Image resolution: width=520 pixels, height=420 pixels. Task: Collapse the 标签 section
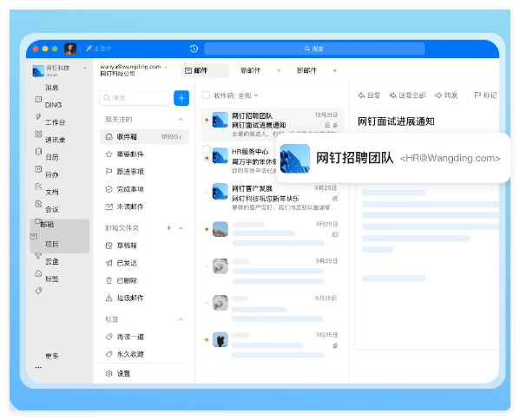[x=181, y=319]
